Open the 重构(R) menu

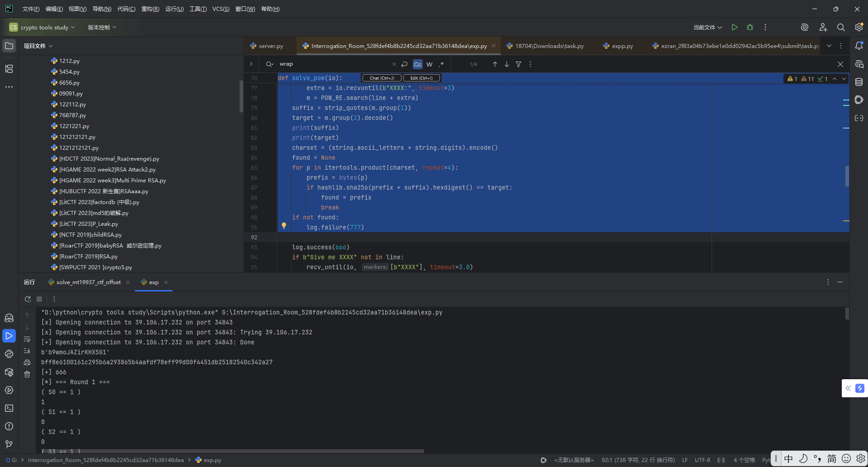click(x=150, y=9)
